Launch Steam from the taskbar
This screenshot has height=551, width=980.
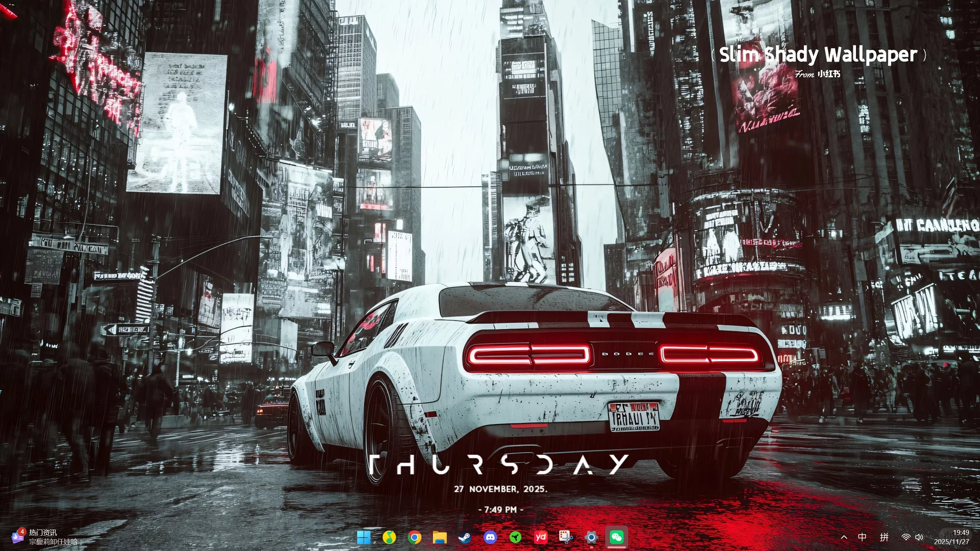coord(464,537)
